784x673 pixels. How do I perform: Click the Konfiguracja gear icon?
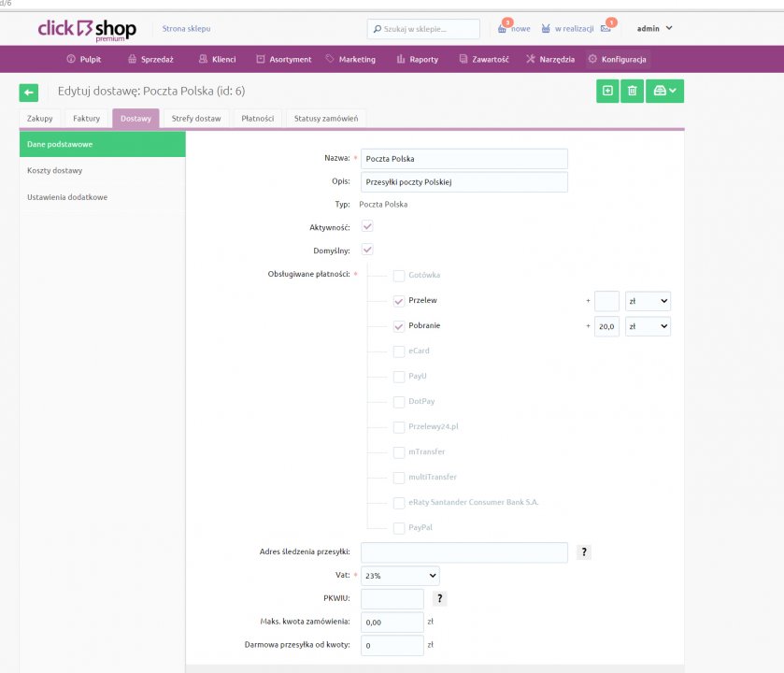592,59
